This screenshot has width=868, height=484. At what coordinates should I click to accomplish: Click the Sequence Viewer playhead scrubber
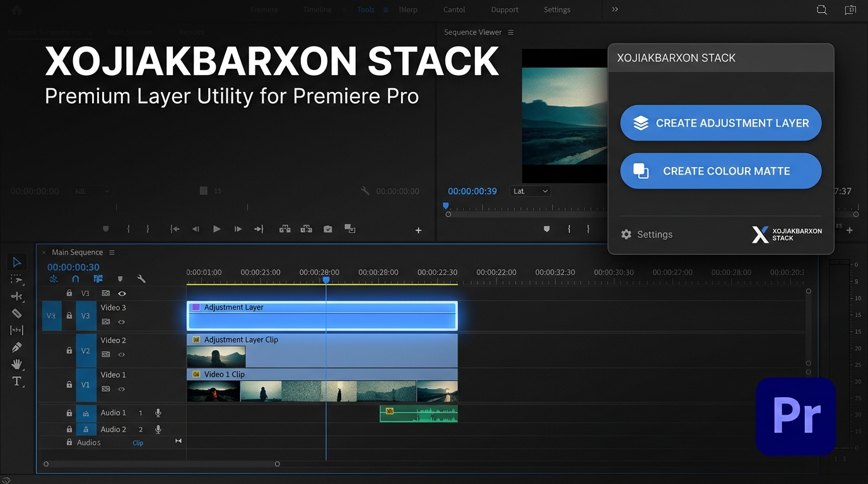click(x=446, y=206)
